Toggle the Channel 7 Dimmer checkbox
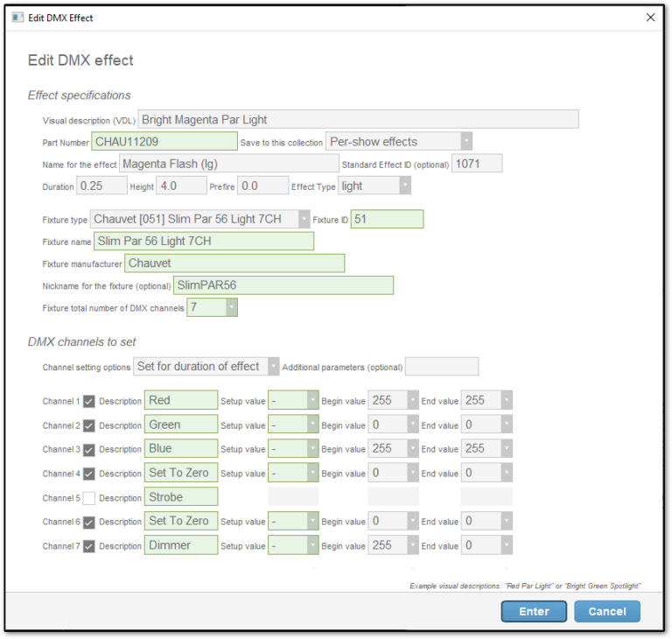Screen dimensions: 672x639 coord(88,545)
